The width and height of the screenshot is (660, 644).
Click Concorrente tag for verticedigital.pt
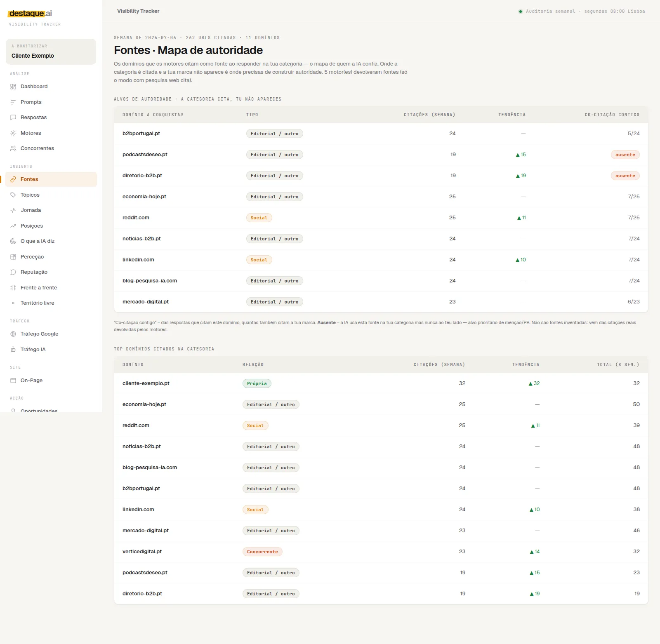pos(262,552)
